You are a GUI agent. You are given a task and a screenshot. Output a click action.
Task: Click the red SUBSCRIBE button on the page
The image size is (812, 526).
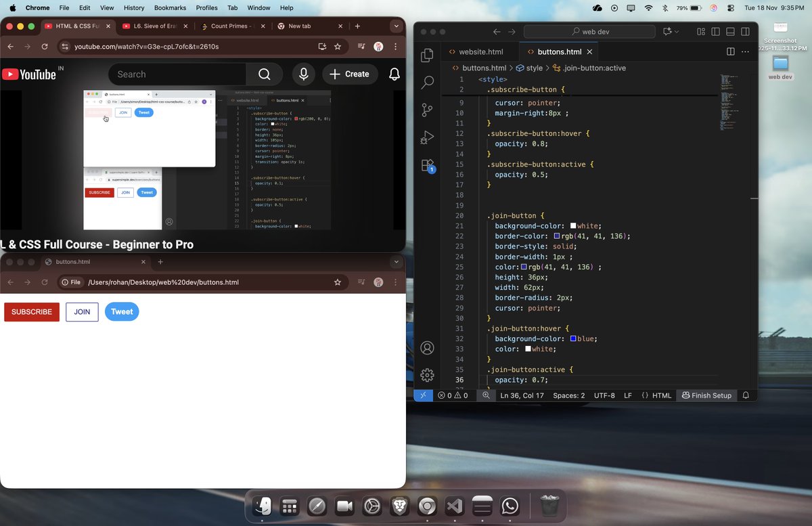(31, 312)
